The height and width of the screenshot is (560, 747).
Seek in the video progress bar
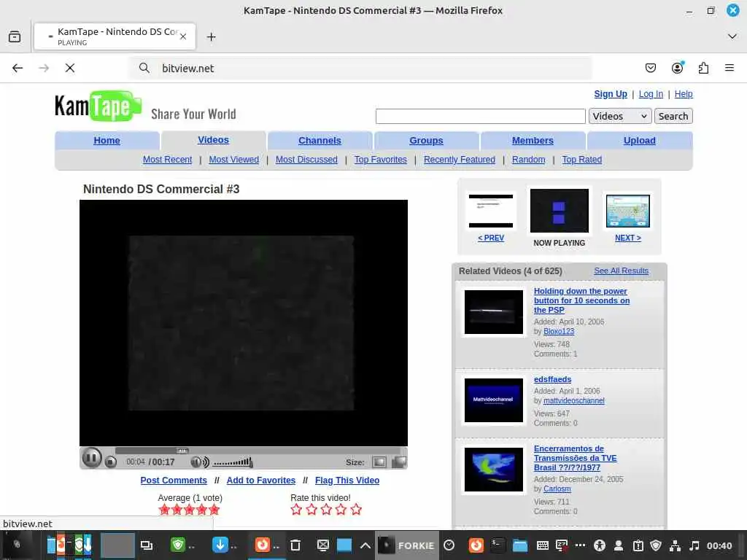[258, 451]
